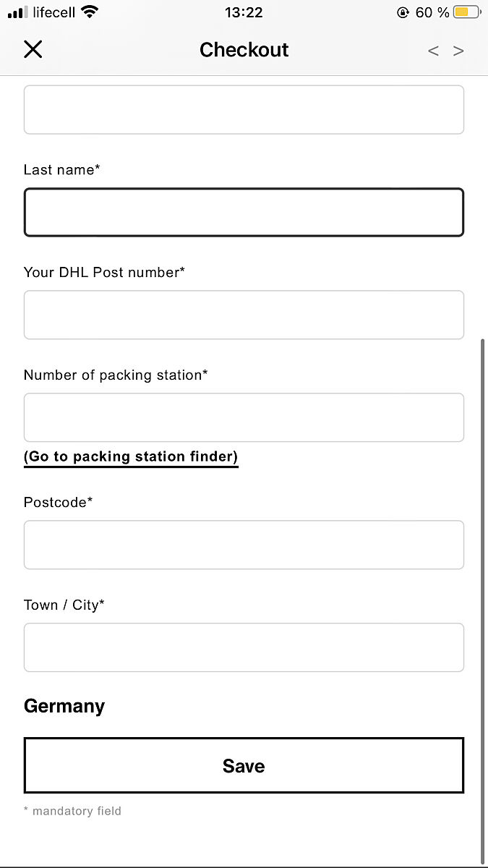
Task: Click the top partially visible input field
Action: click(x=244, y=110)
